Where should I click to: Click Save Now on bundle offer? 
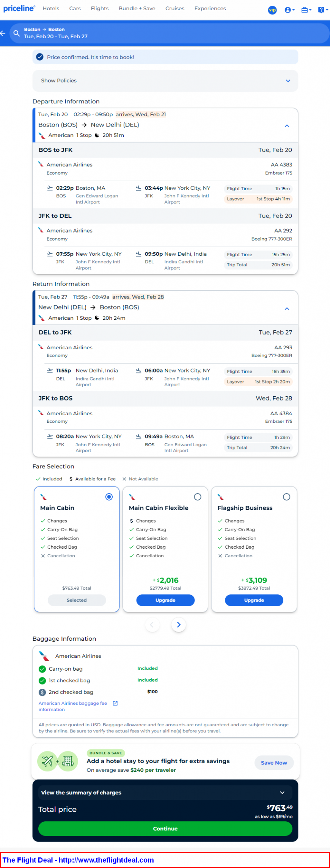point(274,763)
